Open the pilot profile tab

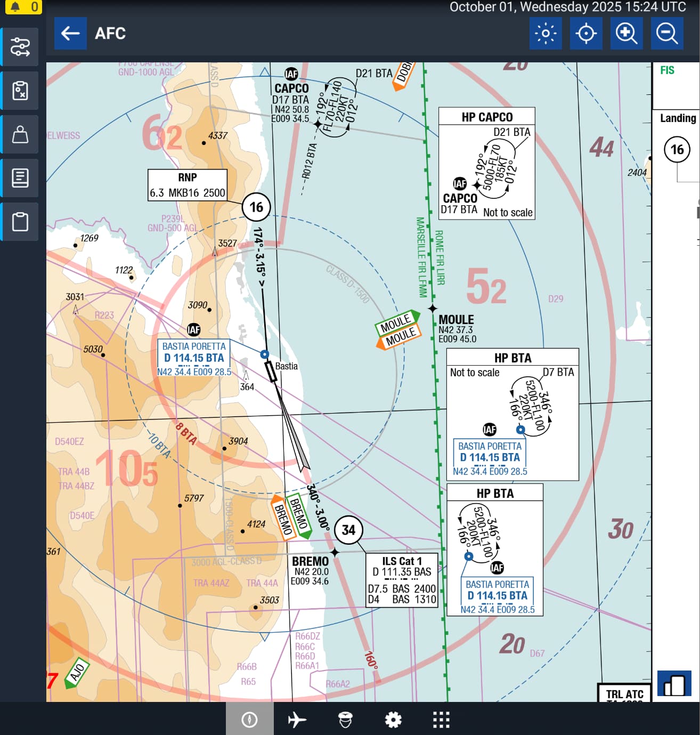coord(345,720)
